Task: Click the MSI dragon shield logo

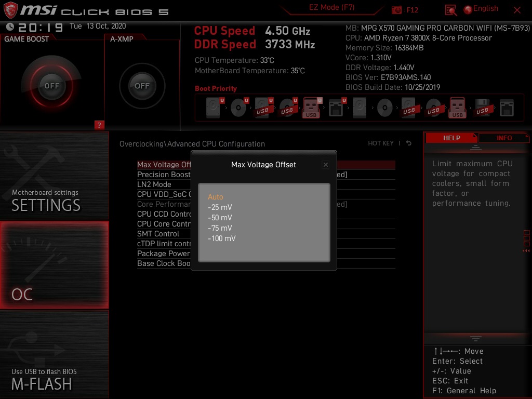Action: click(10, 10)
